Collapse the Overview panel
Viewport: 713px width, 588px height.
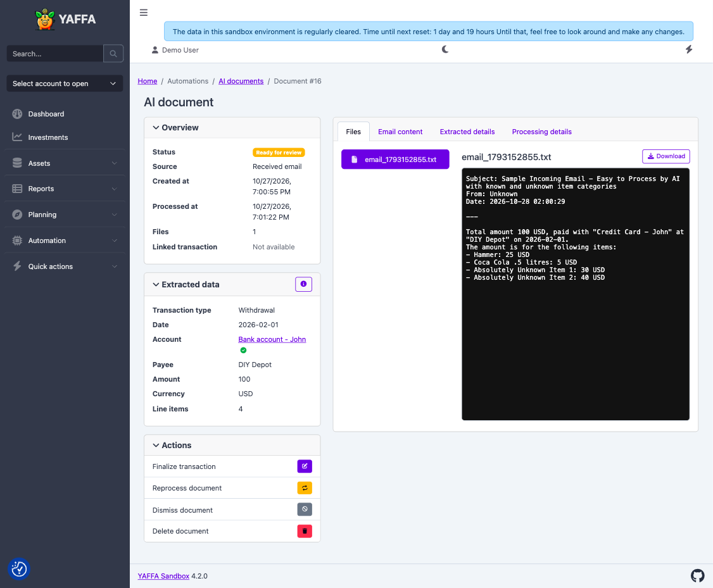tap(175, 128)
